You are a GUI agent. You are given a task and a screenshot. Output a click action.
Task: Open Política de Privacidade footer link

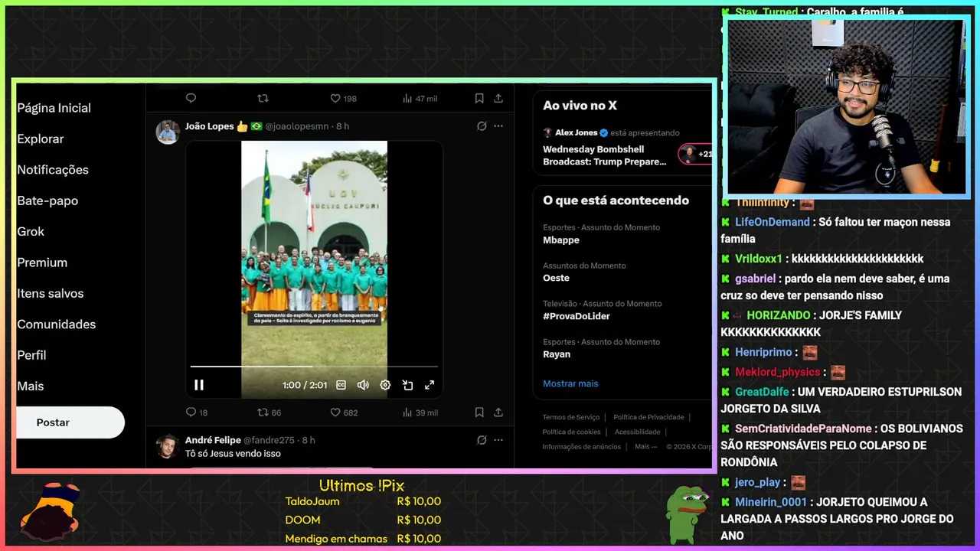[648, 417]
